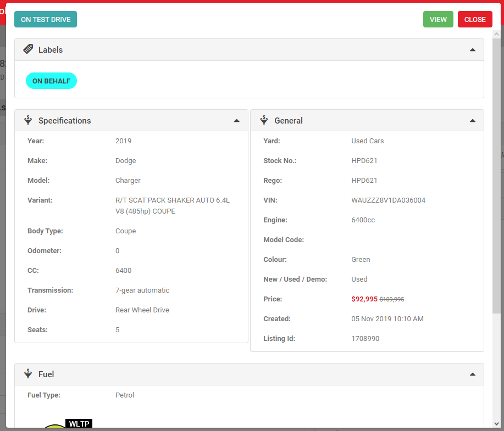Click the General section funnel icon
The width and height of the screenshot is (504, 431).
[x=264, y=120]
